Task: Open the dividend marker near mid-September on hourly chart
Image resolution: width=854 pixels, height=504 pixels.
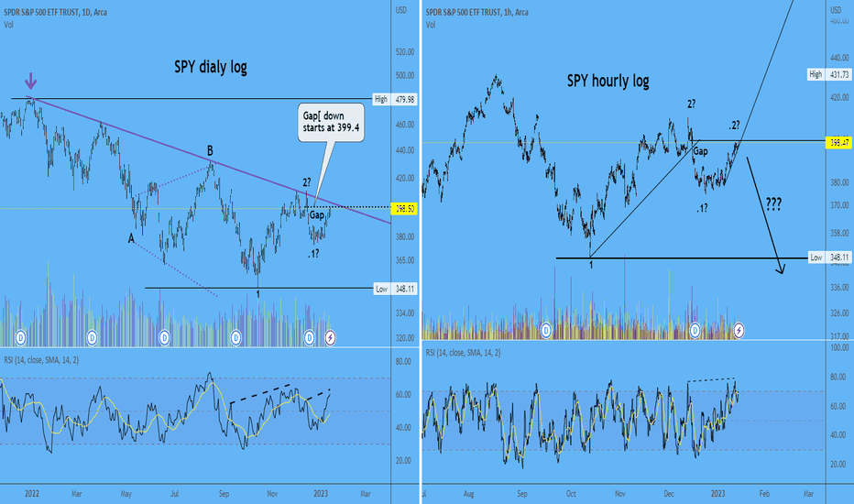Action: click(546, 330)
